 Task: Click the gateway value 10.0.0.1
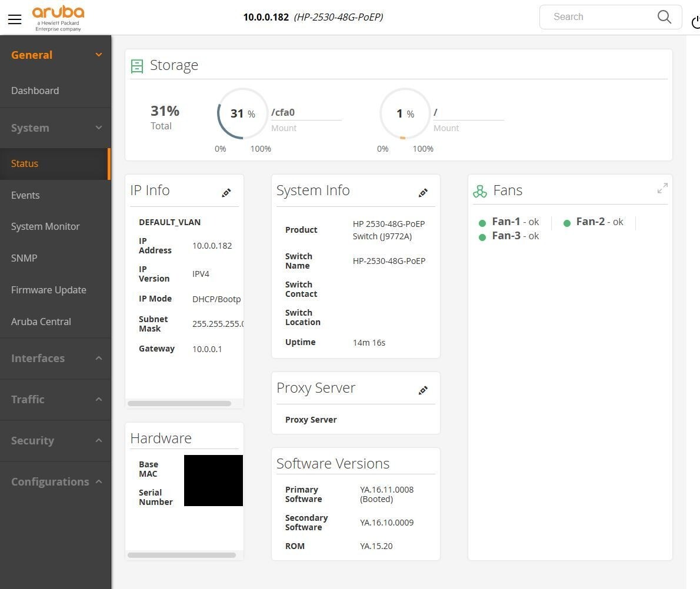tap(207, 349)
